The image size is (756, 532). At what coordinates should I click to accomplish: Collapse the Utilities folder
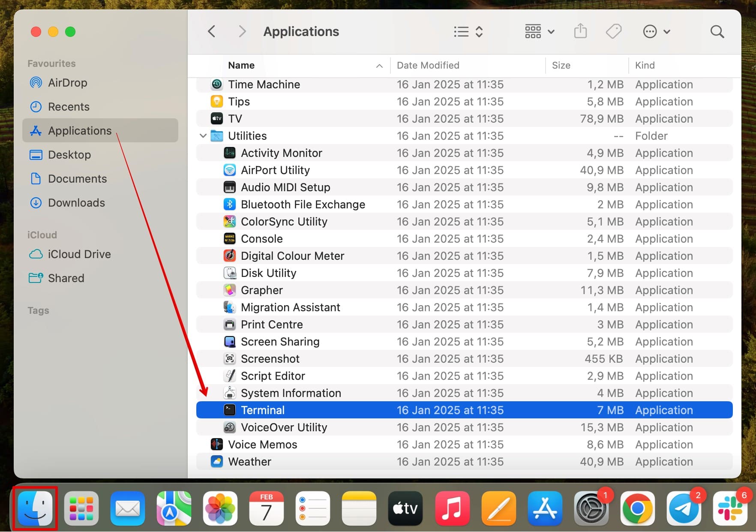tap(202, 135)
